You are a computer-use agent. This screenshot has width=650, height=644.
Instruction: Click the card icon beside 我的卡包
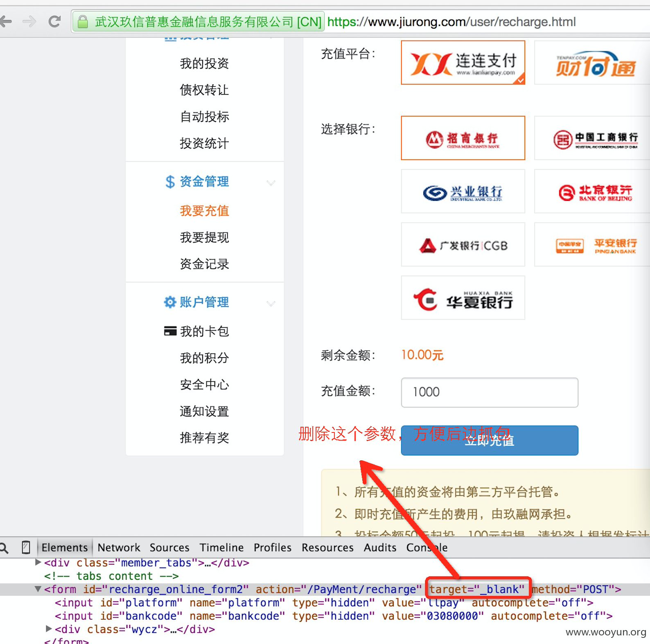coord(170,331)
